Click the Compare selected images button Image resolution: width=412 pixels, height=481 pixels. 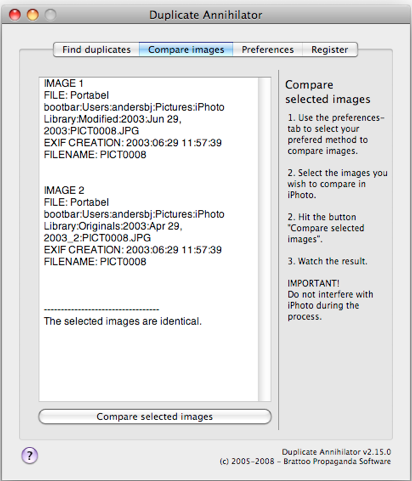pyautogui.click(x=155, y=417)
